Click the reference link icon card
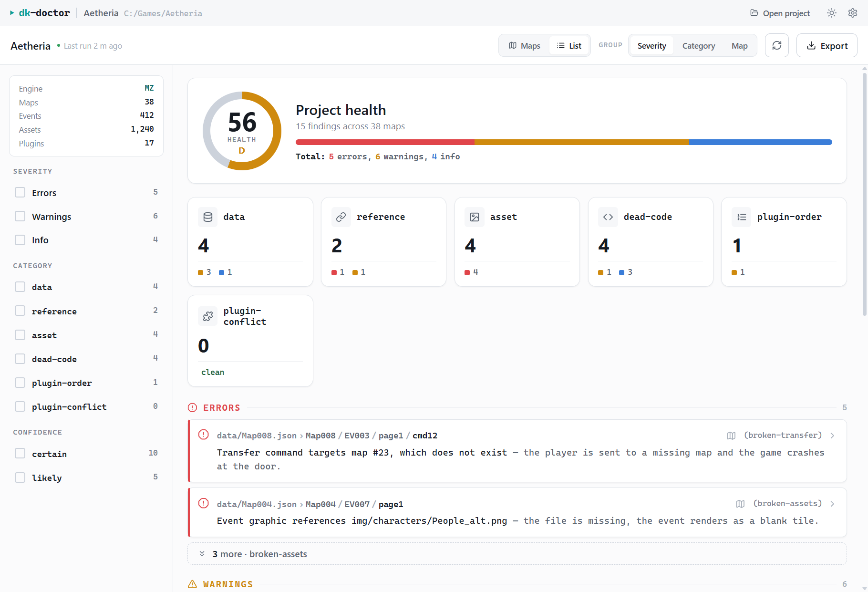This screenshot has height=592, width=868. (x=383, y=242)
